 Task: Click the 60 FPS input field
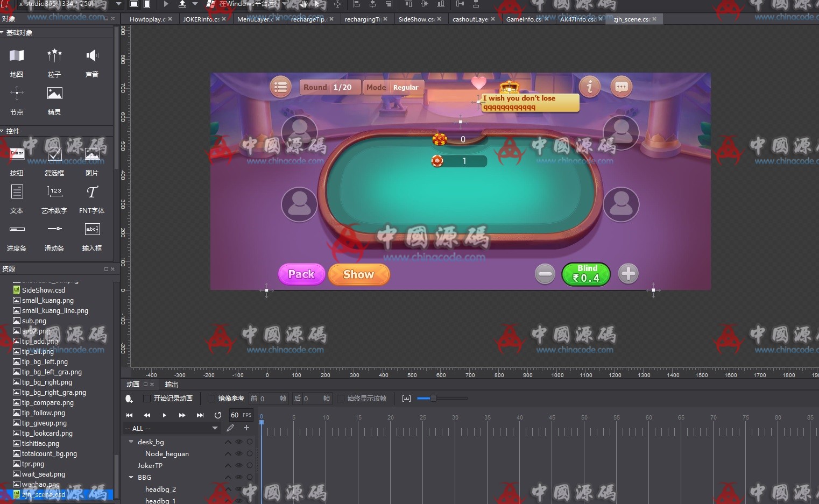coord(241,415)
